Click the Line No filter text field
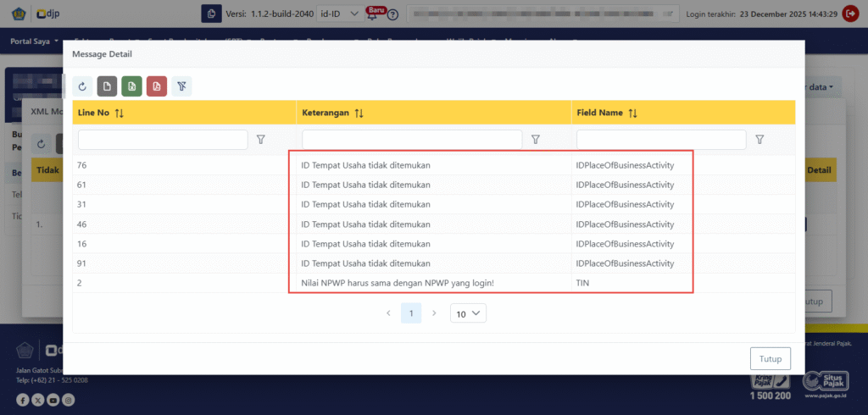The image size is (868, 415). tap(163, 140)
